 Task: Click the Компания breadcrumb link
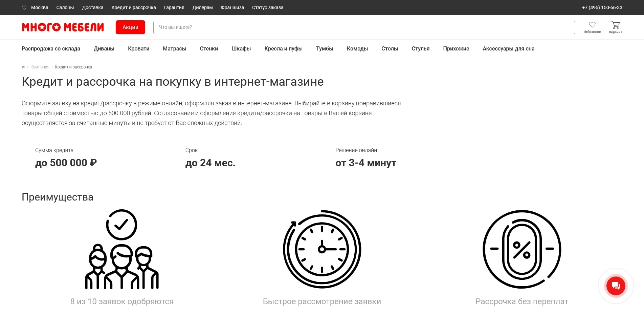click(40, 67)
